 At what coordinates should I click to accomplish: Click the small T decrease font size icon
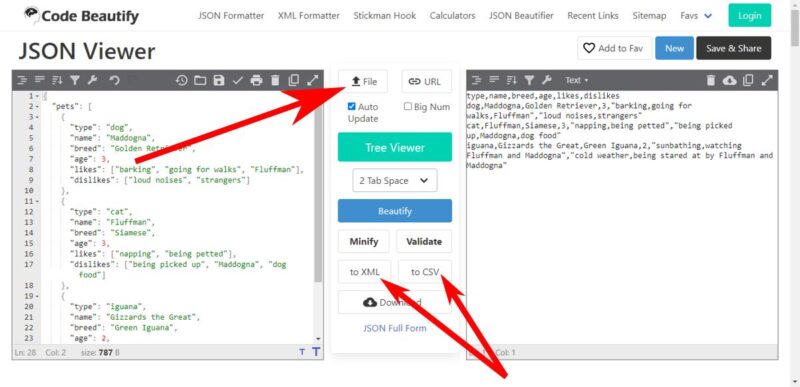coord(302,352)
